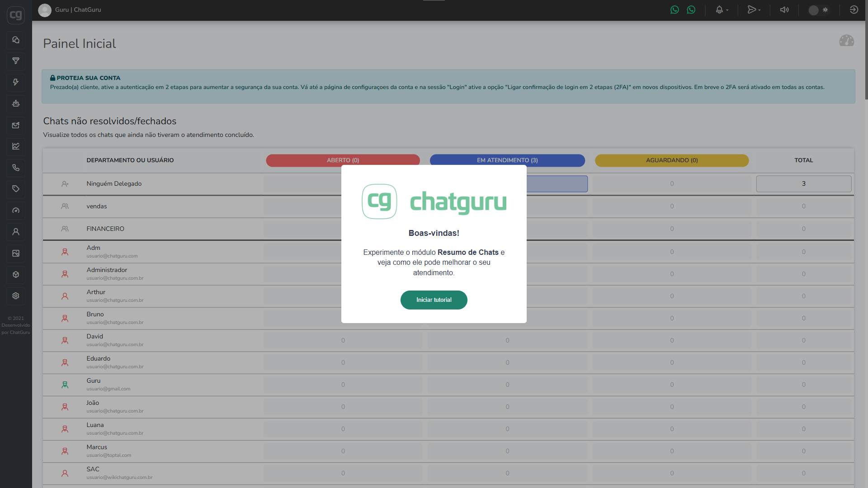The height and width of the screenshot is (488, 868).
Task: Click Guru's AGUARDANDO count cell
Action: [672, 385]
